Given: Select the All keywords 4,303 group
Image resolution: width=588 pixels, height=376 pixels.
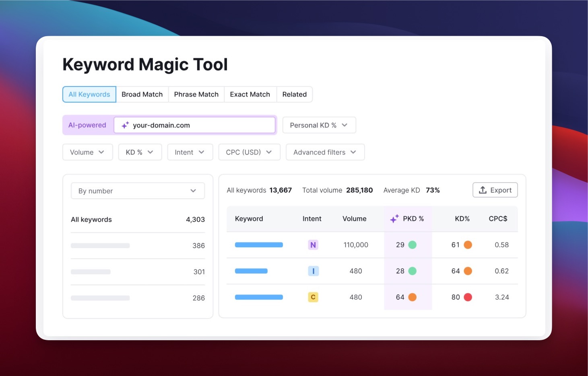Looking at the screenshot, I should [x=138, y=219].
